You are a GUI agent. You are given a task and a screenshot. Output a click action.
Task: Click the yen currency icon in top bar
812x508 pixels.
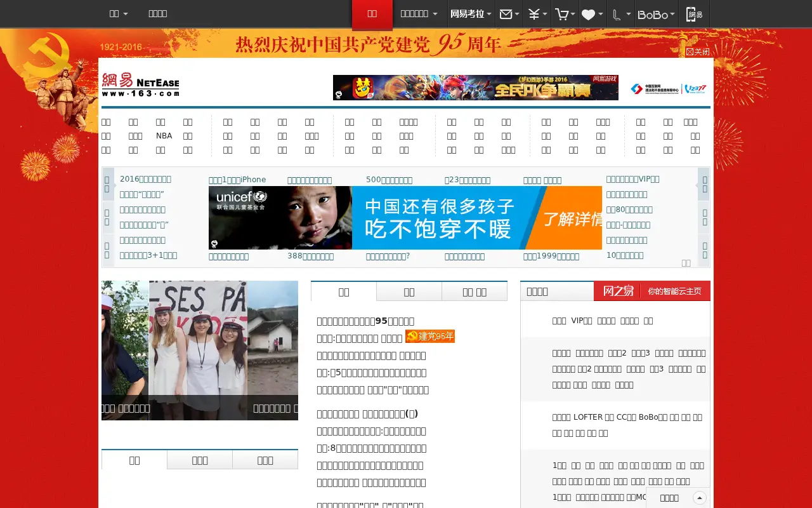pyautogui.click(x=534, y=14)
